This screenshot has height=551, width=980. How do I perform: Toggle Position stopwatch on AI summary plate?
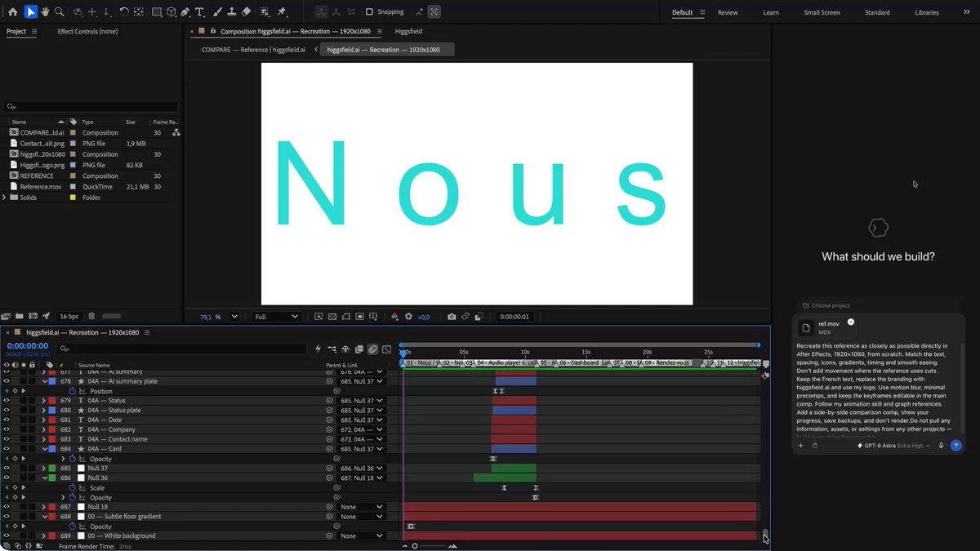73,391
